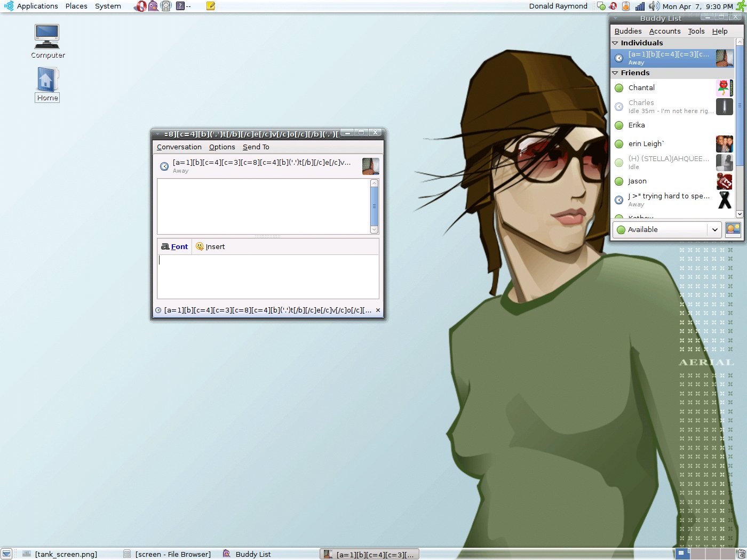The width and height of the screenshot is (747, 560).
Task: Select buddy Erika
Action: click(x=672, y=125)
